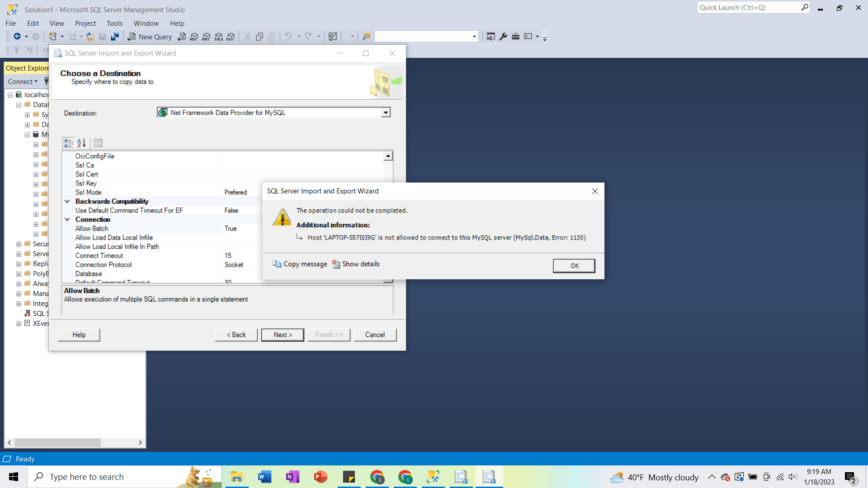Viewport: 868px width, 488px height.
Task: Click the Properties wrench icon
Action: click(503, 37)
